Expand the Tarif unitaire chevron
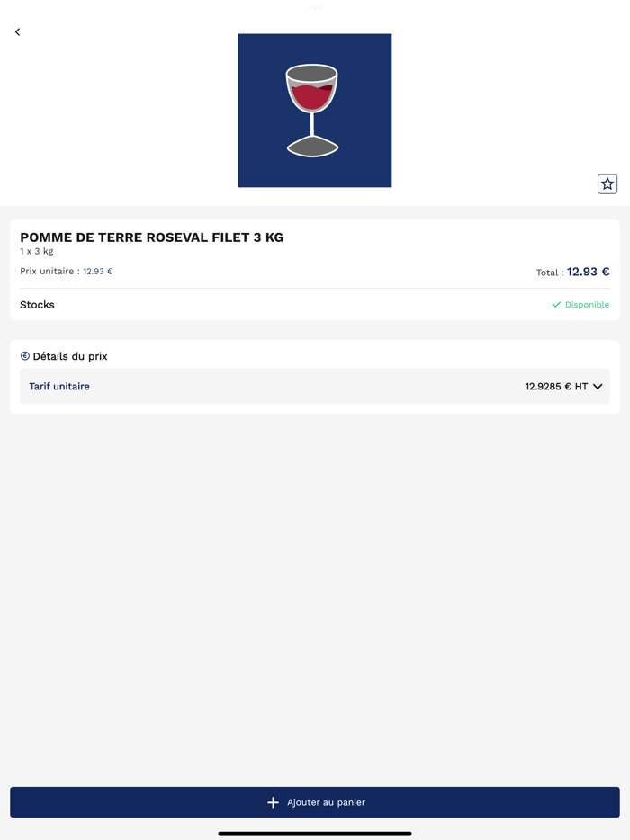630x840 pixels. [x=598, y=387]
